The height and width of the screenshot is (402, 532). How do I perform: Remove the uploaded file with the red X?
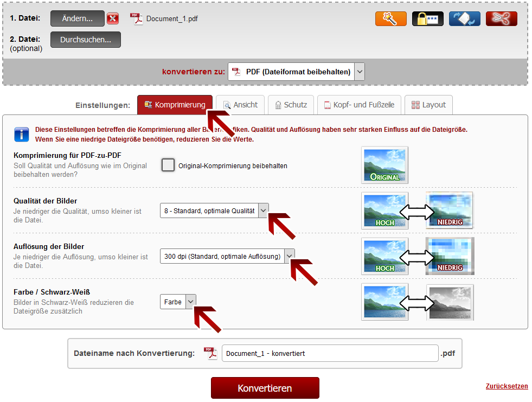pyautogui.click(x=113, y=19)
